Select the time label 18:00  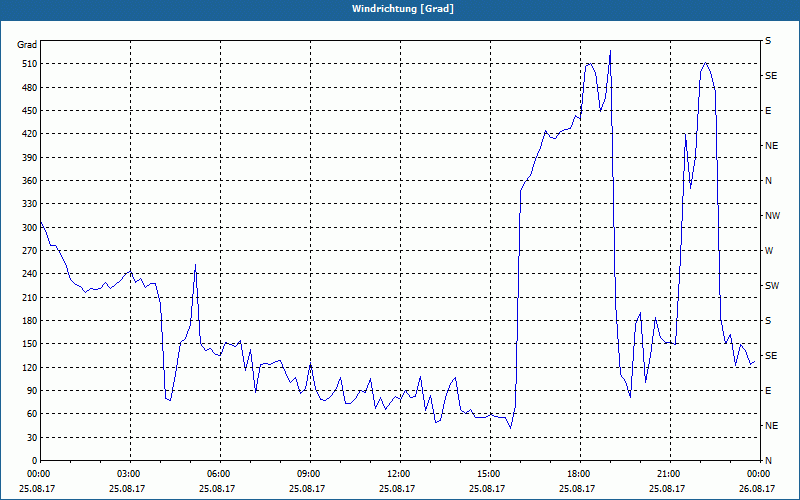tap(580, 473)
